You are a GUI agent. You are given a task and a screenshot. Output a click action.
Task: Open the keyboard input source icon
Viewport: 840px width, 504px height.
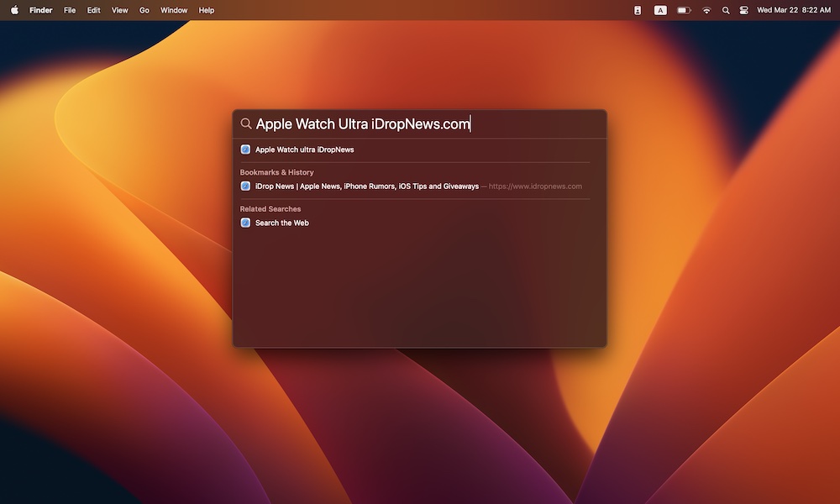(660, 10)
